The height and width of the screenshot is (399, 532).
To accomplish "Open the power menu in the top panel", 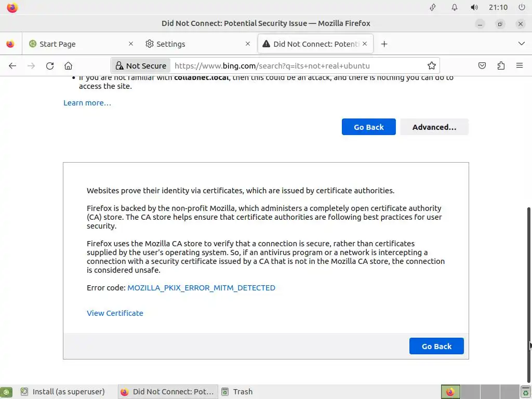I will (x=522, y=7).
